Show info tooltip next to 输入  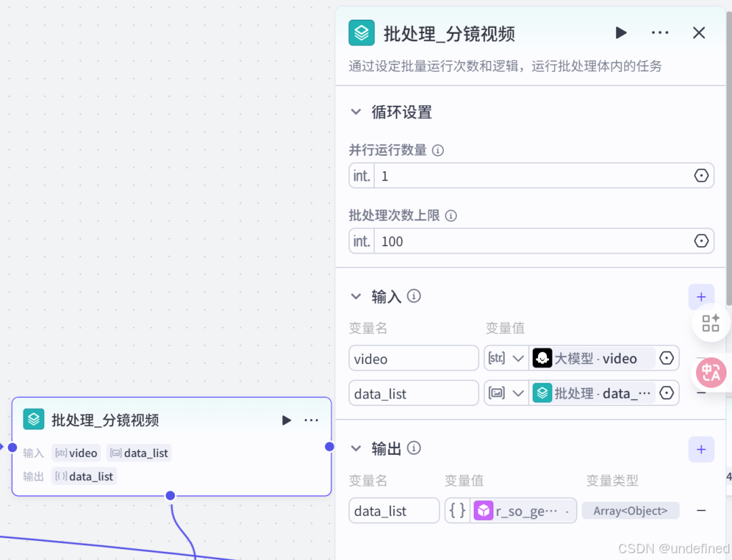(x=413, y=296)
